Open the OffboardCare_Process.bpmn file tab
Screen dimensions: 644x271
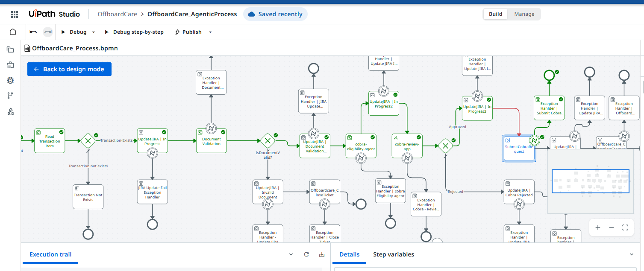pyautogui.click(x=71, y=48)
